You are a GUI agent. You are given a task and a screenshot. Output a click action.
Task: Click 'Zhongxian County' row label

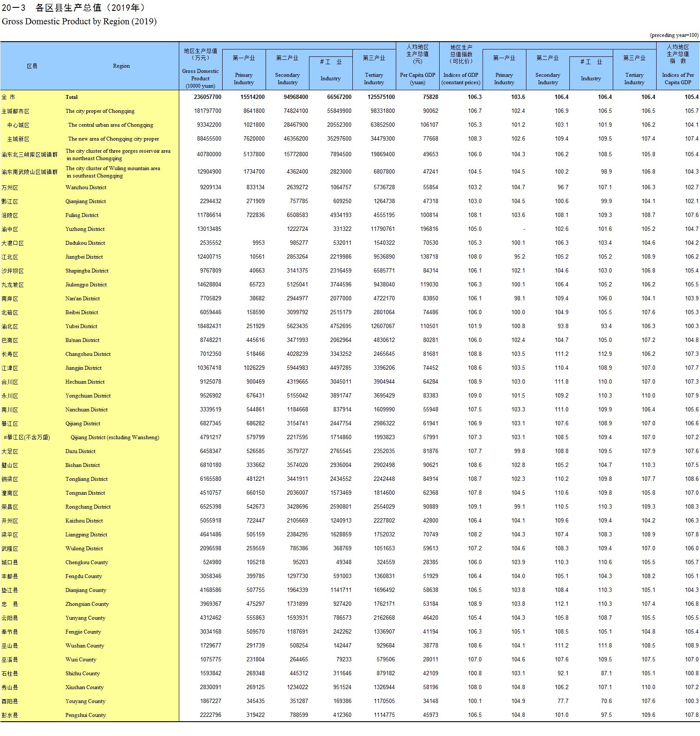click(x=87, y=604)
